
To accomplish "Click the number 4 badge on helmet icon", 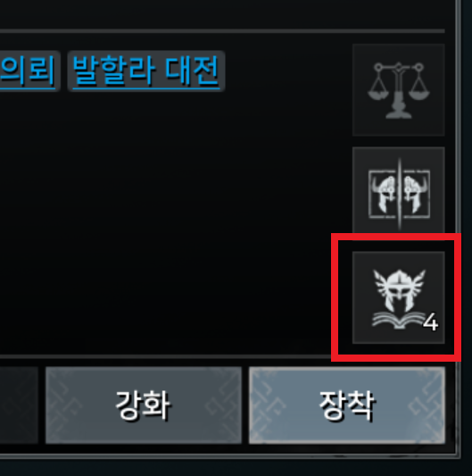I will (430, 322).
